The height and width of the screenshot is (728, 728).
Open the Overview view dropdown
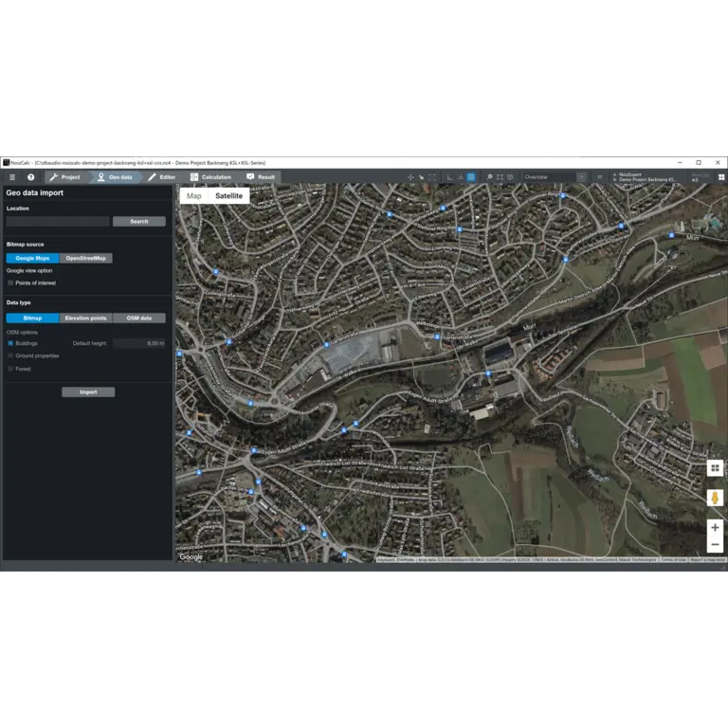pos(581,177)
